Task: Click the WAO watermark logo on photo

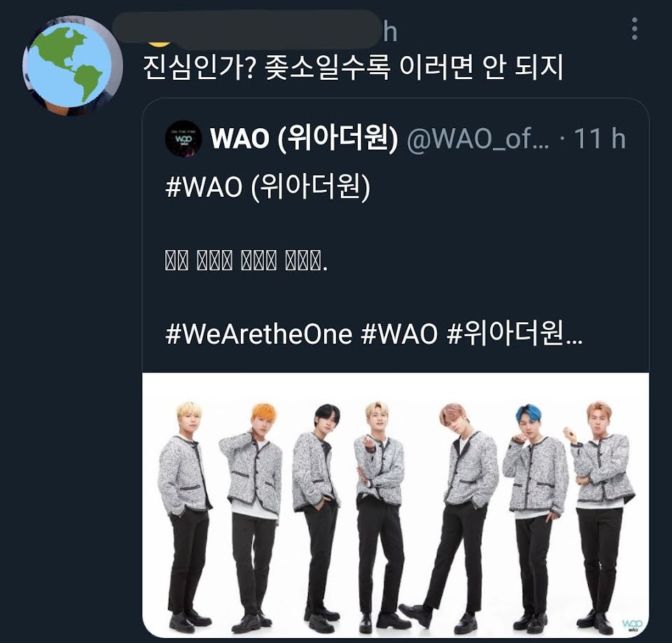Action: pyautogui.click(x=632, y=625)
